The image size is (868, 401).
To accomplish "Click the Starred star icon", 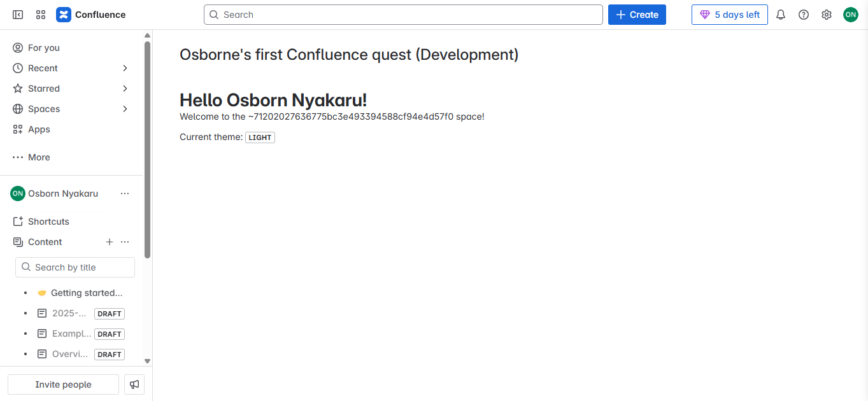I will click(18, 88).
